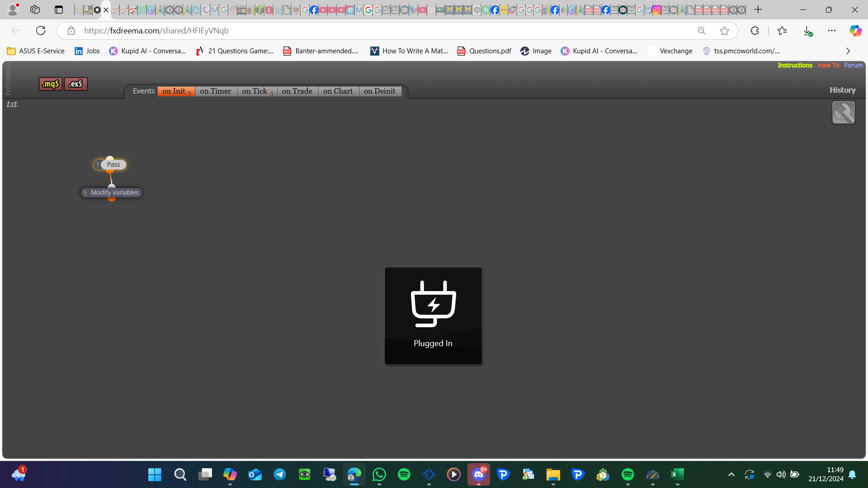Image resolution: width=868 pixels, height=488 pixels.
Task: Click the wrench settings icon
Action: click(x=843, y=113)
